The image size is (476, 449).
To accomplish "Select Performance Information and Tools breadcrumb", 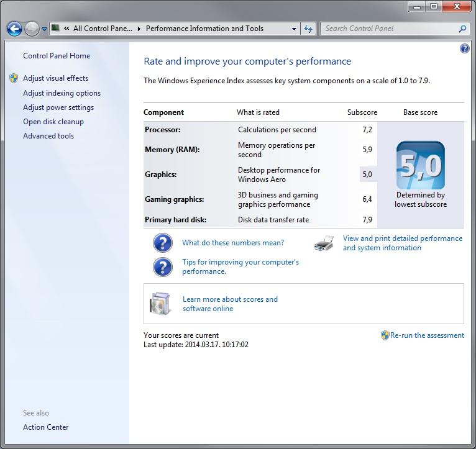I will click(x=204, y=29).
